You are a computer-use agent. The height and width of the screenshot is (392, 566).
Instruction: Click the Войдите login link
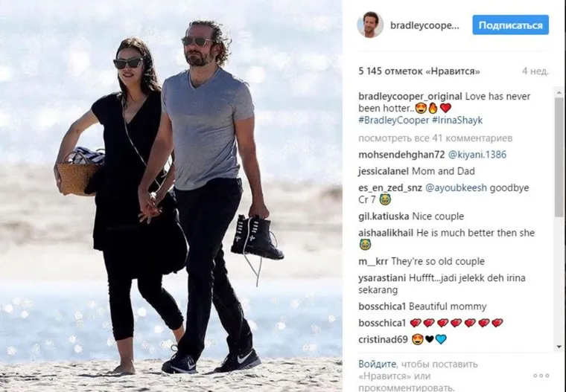click(377, 364)
